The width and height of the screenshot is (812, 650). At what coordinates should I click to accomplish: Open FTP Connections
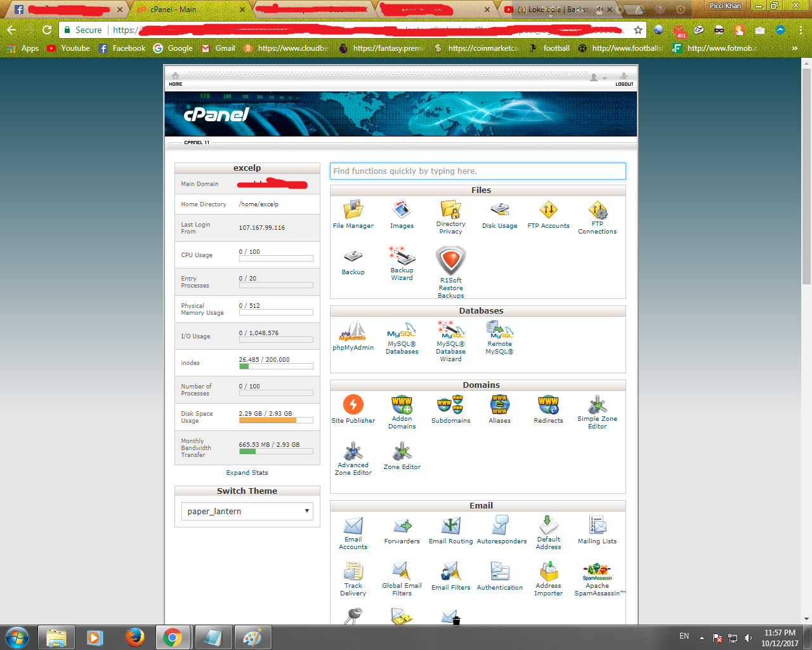pos(597,217)
